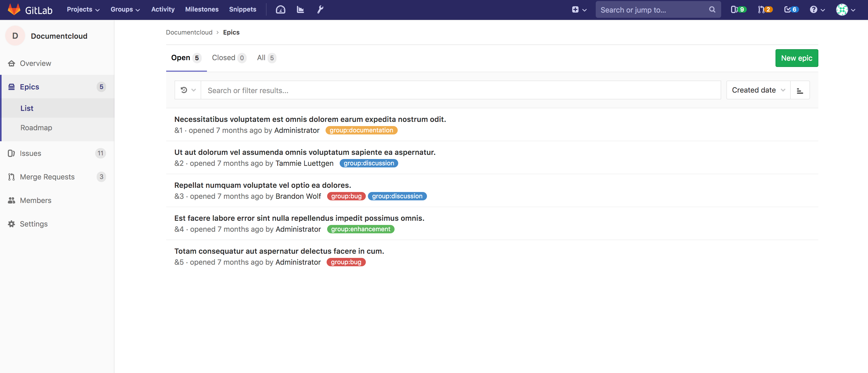Expand the Projects dropdown menu
The image size is (868, 373).
[x=83, y=9]
